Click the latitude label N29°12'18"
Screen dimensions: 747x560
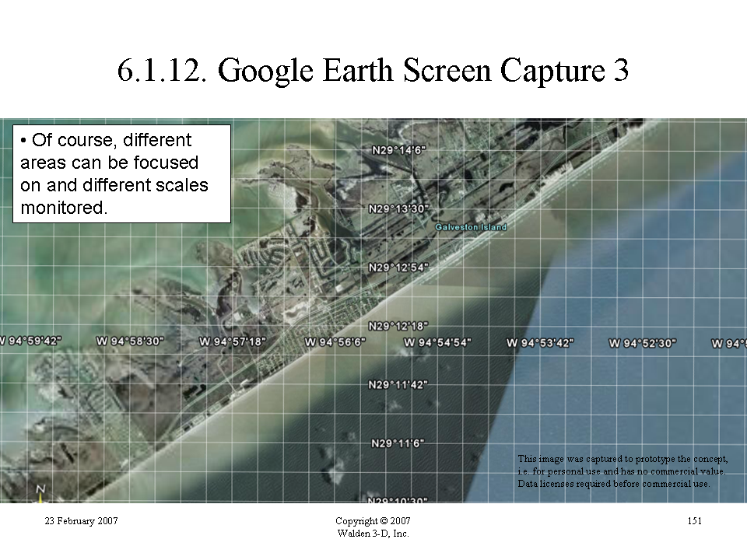[x=398, y=326]
